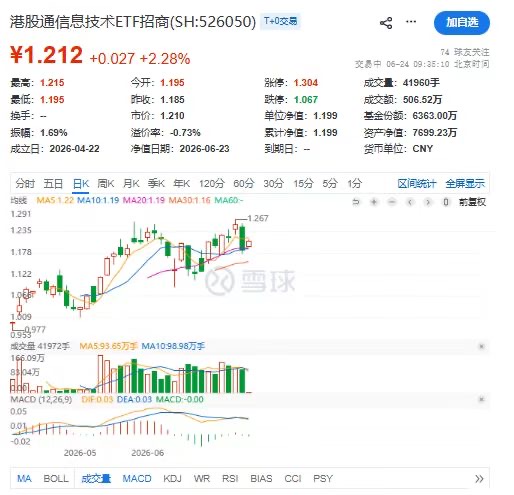Click the share icon near the title
Viewport: 514px width, 495px height.
coord(386,23)
